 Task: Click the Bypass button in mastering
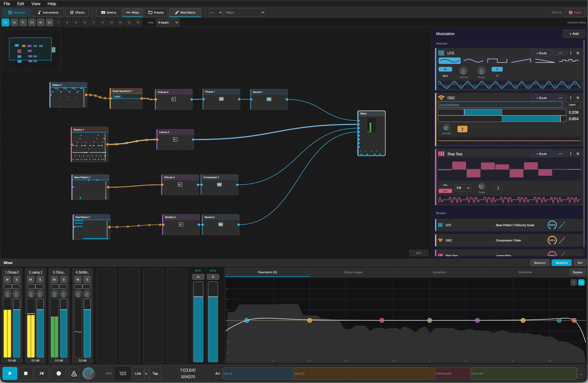pyautogui.click(x=577, y=272)
